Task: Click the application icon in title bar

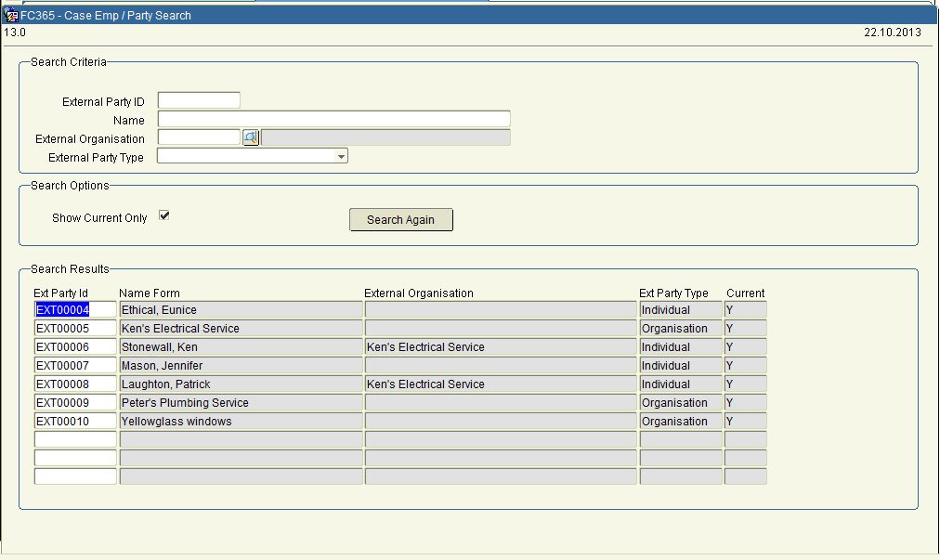Action: [11, 15]
